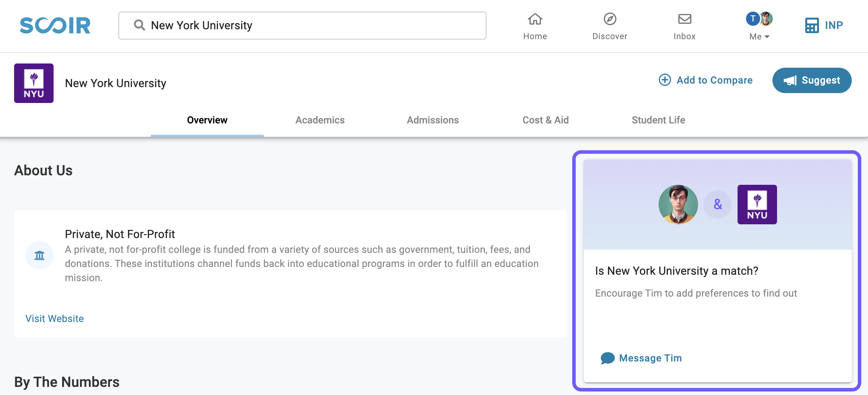Open the Cost & Aid tab

pos(546,120)
